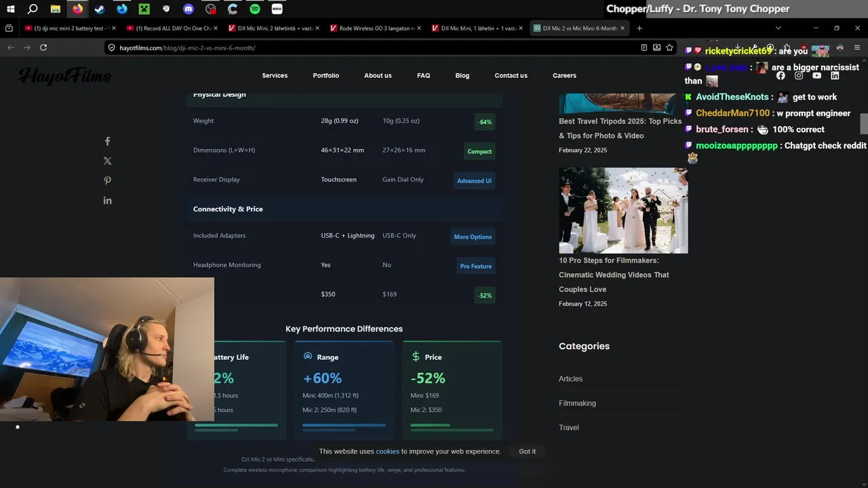Reload the current page
This screenshot has height=488, width=868.
click(43, 47)
